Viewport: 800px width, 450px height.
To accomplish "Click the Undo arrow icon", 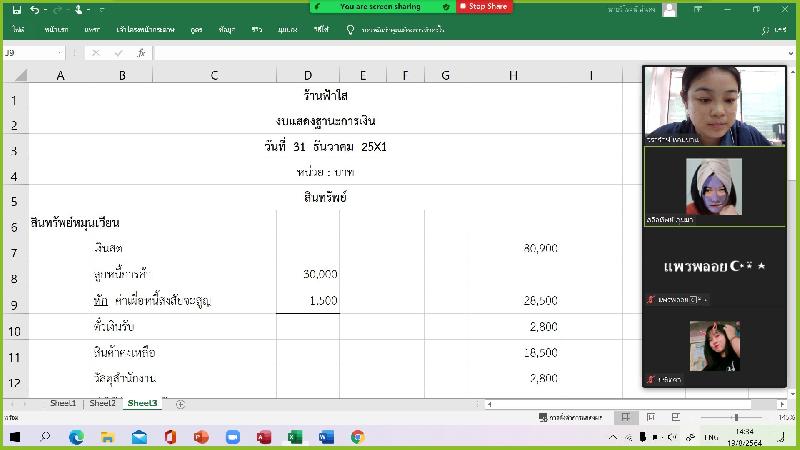I will 35,9.
